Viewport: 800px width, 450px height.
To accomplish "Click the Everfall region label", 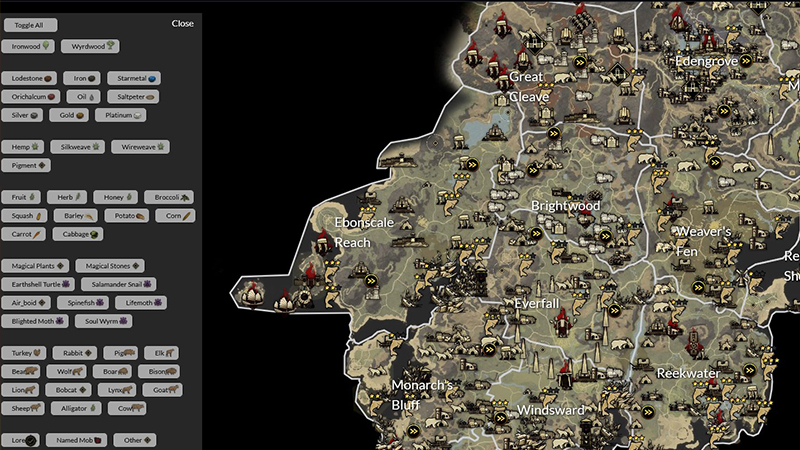I will point(536,304).
